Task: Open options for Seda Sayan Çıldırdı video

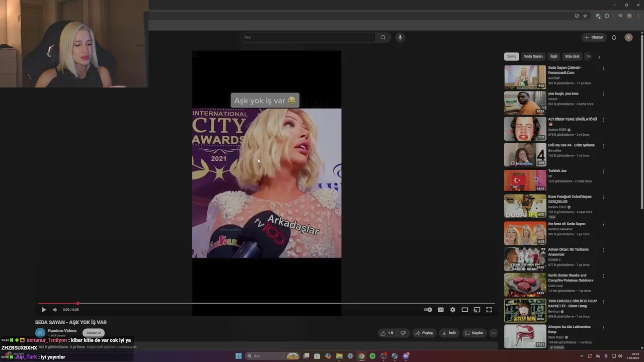Action: pyautogui.click(x=603, y=68)
